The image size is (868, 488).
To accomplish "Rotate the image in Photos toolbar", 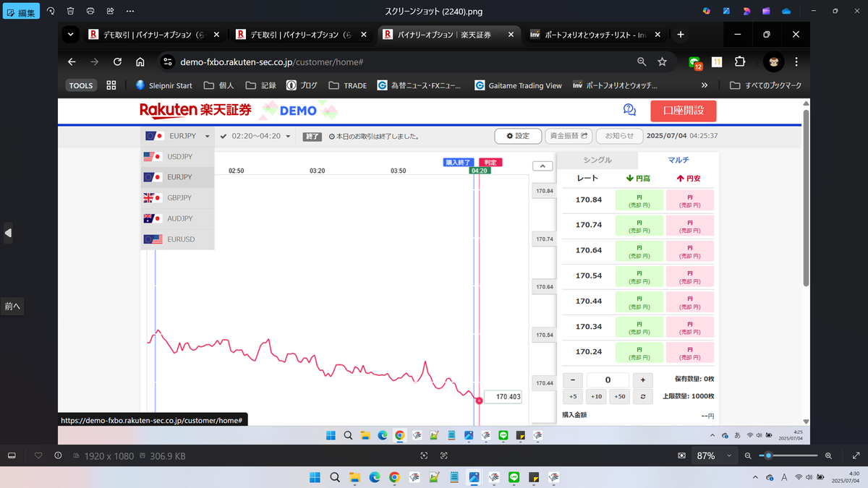I will (51, 12).
